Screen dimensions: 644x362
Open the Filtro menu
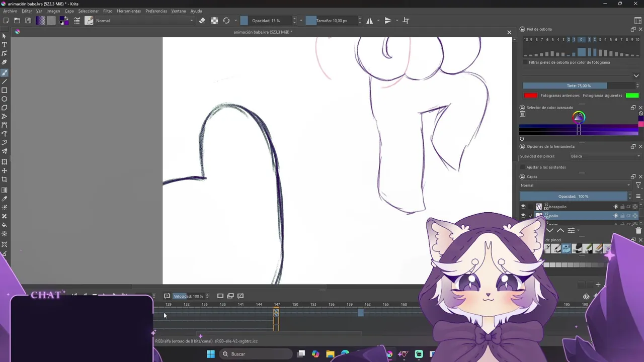(108, 11)
